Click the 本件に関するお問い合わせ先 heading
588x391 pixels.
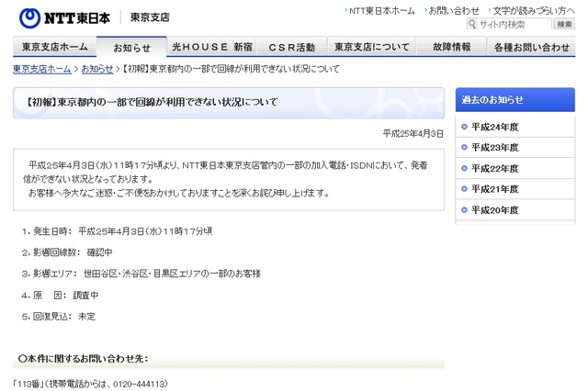pos(84,359)
